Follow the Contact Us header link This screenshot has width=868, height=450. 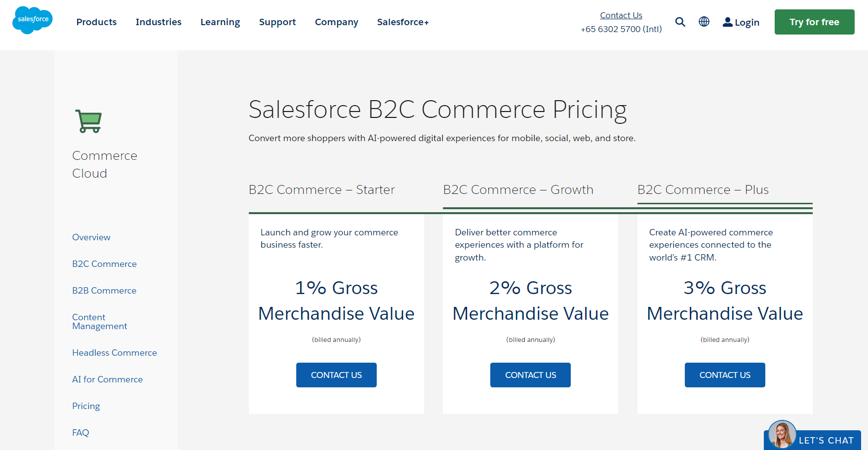(621, 15)
